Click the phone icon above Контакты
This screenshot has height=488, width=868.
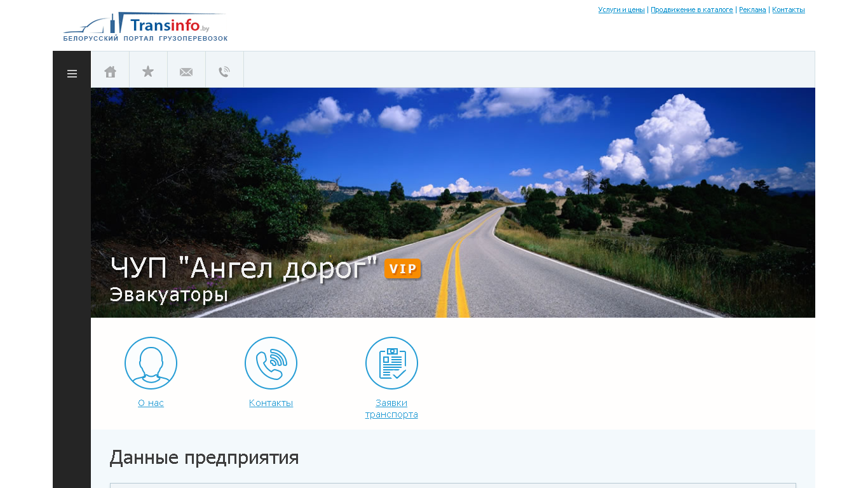(x=271, y=363)
